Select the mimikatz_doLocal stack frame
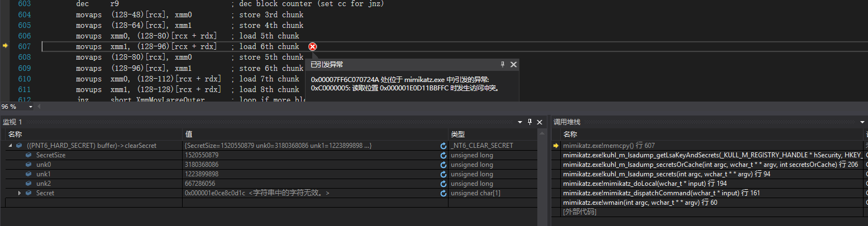This screenshot has width=868, height=226. pyautogui.click(x=645, y=184)
